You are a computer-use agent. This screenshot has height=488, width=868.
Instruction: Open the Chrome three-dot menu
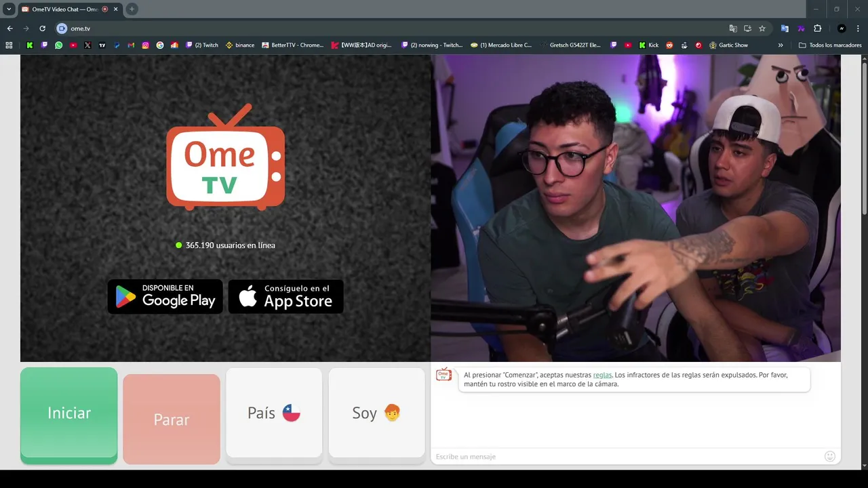click(x=858, y=28)
